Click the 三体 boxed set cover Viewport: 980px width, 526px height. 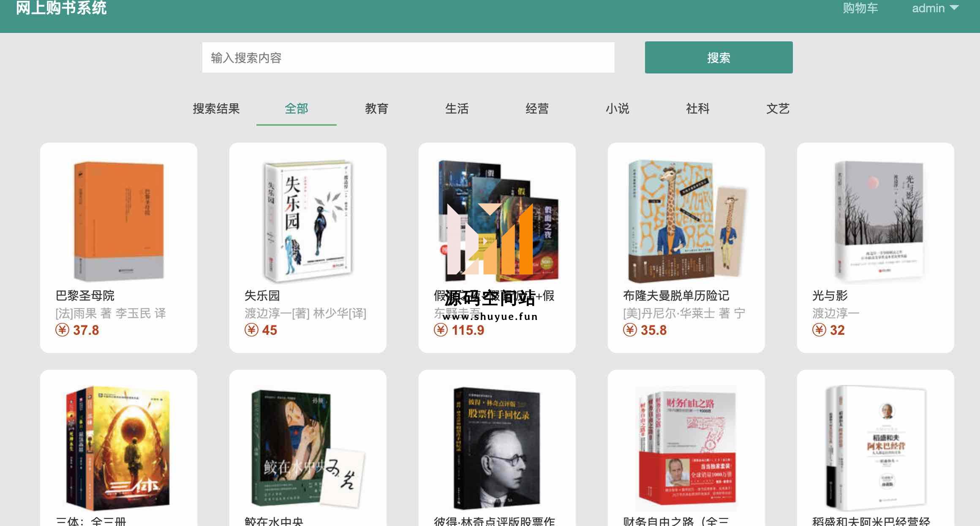click(x=118, y=448)
